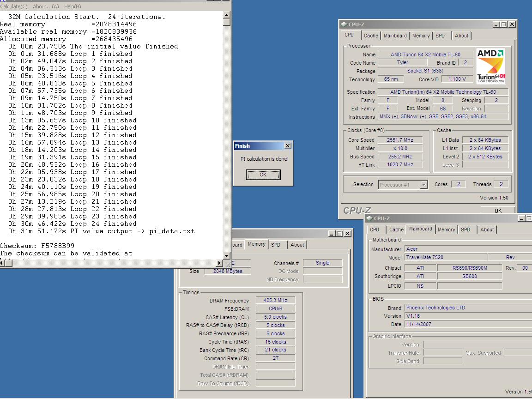
Task: Click the Core Speed value 2551.7 MHz
Action: 400,140
